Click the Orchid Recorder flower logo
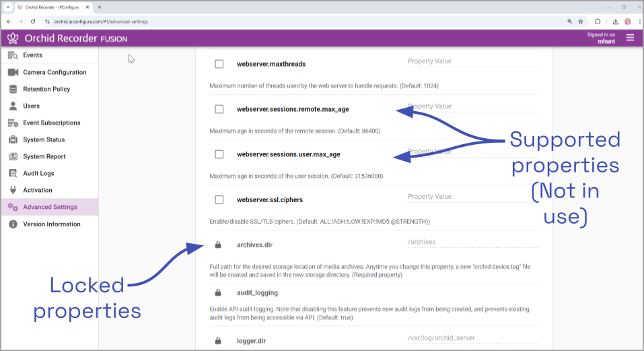This screenshot has height=351, width=644. click(x=13, y=38)
